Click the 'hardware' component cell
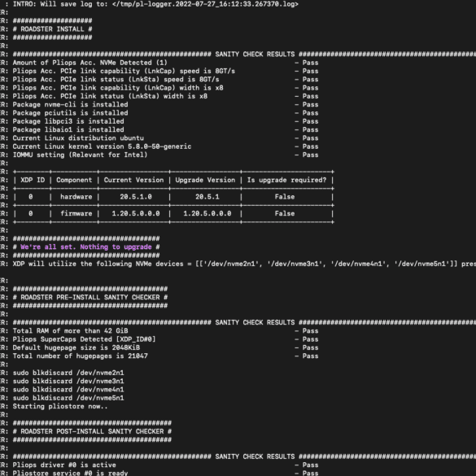476x476 pixels. (76, 197)
